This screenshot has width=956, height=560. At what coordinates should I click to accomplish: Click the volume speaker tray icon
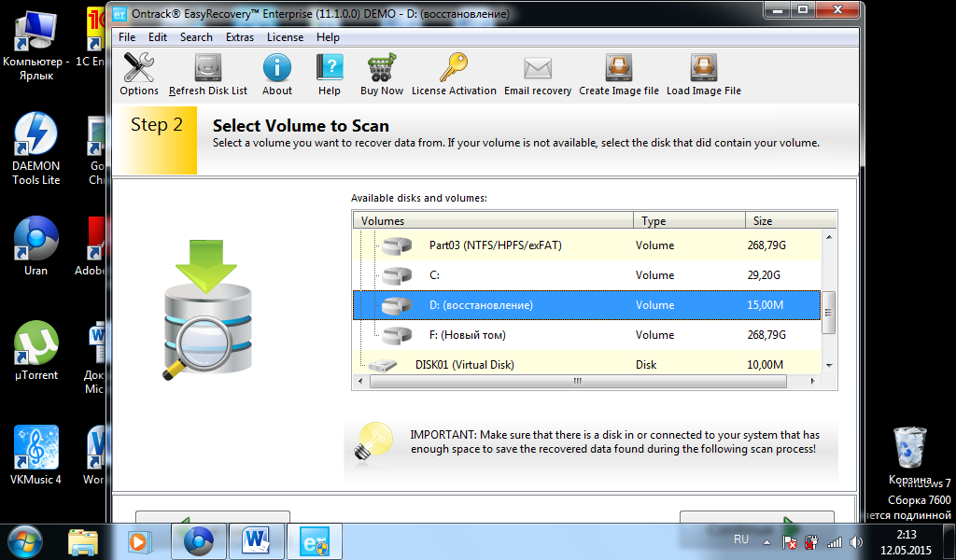[856, 541]
